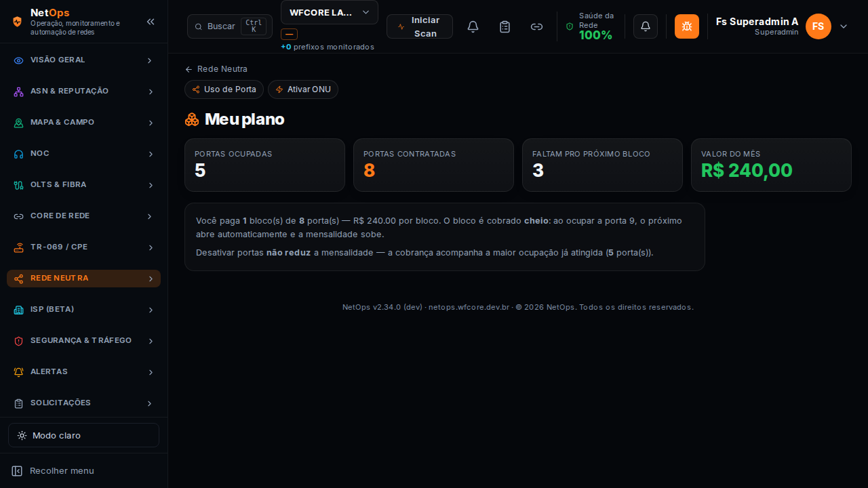This screenshot has width=868, height=488.
Task: Click the orange minus badge under tenant selector
Action: pyautogui.click(x=289, y=35)
